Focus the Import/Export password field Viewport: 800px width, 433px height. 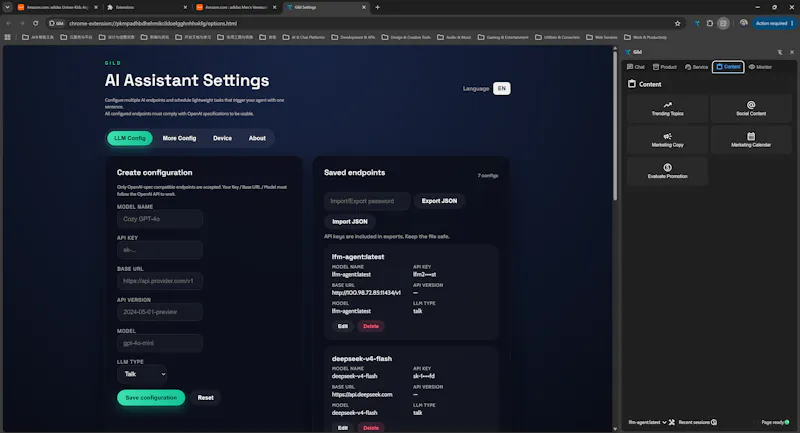(x=367, y=201)
